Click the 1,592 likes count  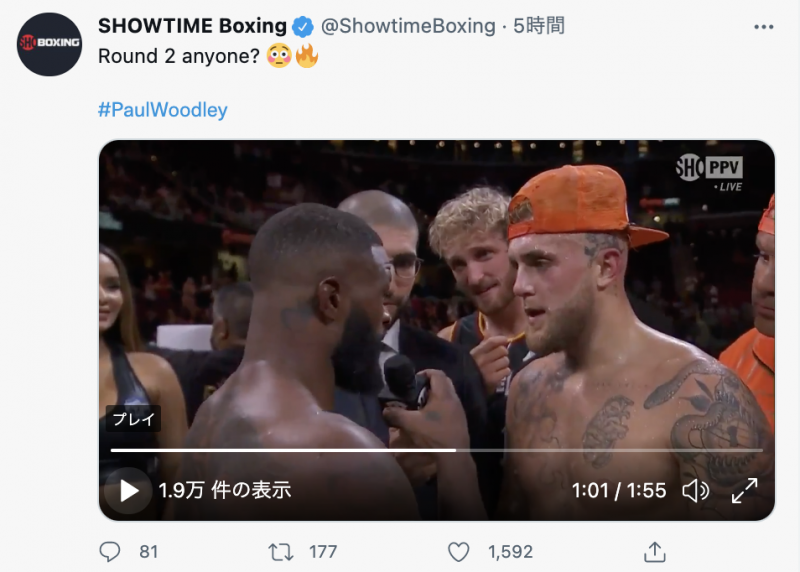click(x=510, y=552)
